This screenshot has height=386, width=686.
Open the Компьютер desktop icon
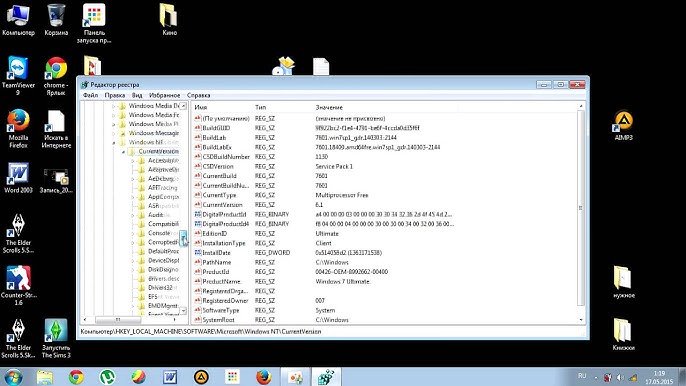coord(18,20)
